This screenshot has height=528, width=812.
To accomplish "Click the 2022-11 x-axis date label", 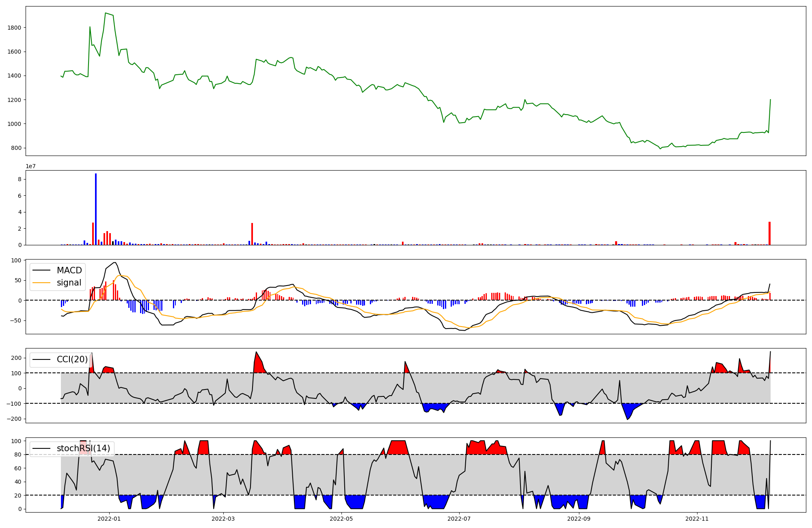I will click(x=697, y=519).
